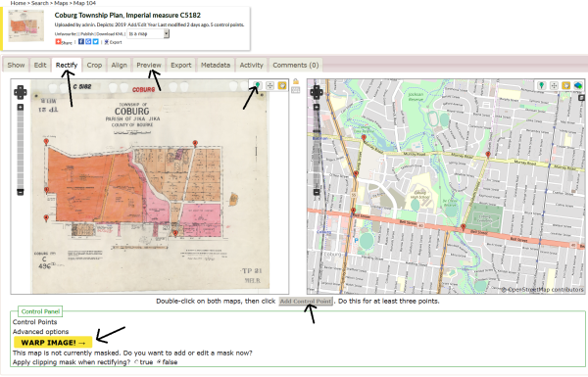Image resolution: width=588 pixels, height=377 pixels.
Task: Click the Add Control Point button
Action: pyautogui.click(x=306, y=301)
